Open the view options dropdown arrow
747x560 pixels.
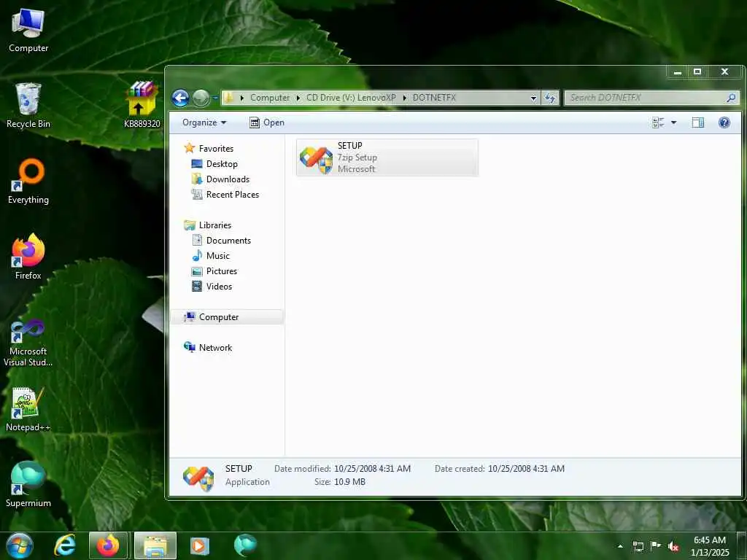point(673,122)
